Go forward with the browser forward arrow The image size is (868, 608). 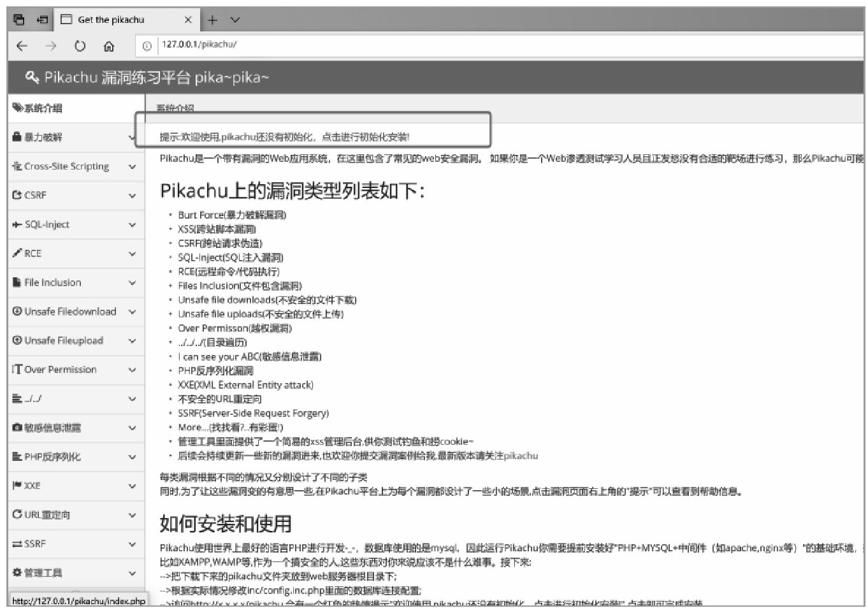(51, 46)
